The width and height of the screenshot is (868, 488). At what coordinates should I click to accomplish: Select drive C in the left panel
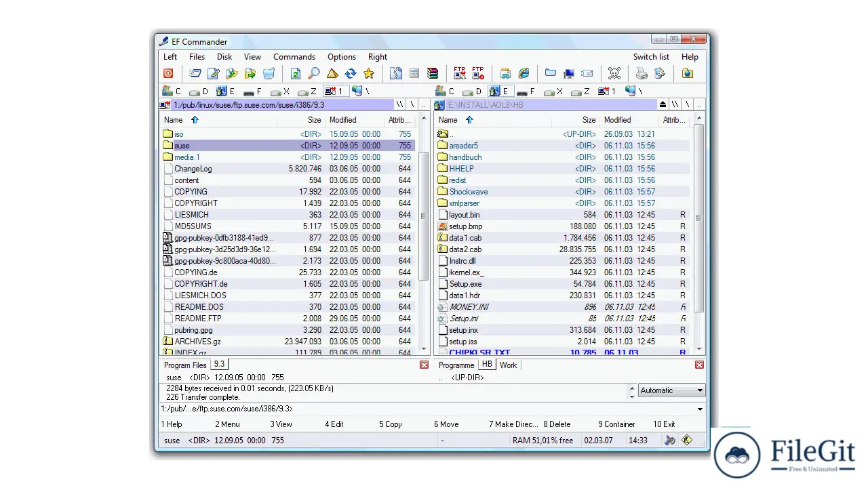pyautogui.click(x=172, y=91)
